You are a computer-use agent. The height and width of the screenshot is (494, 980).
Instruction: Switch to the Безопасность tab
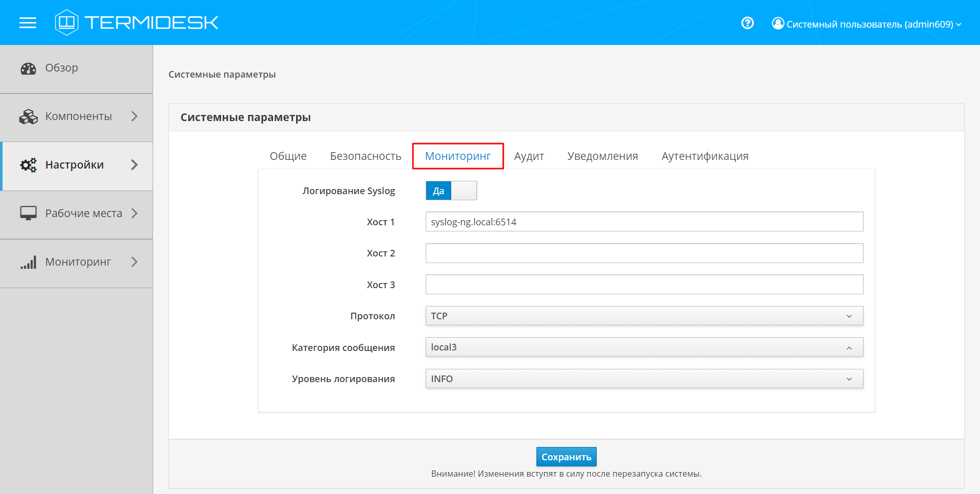pos(365,156)
